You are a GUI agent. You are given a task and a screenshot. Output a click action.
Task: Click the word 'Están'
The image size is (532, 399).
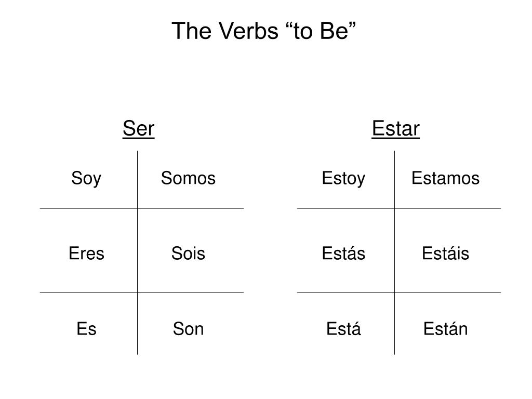[445, 329]
